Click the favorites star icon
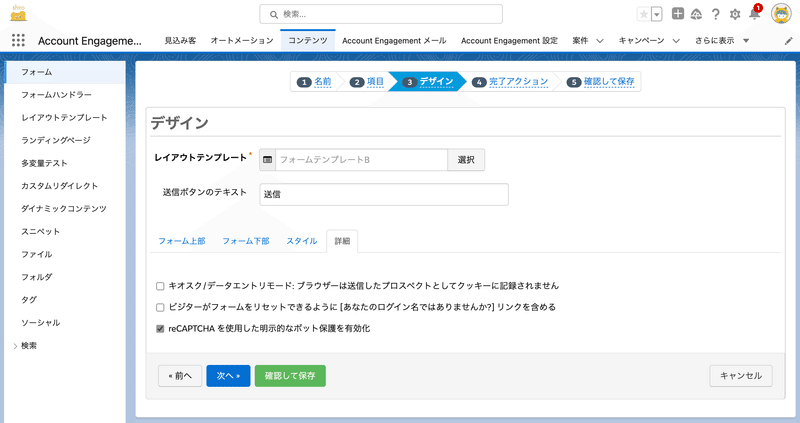The width and height of the screenshot is (800, 423). coord(644,14)
